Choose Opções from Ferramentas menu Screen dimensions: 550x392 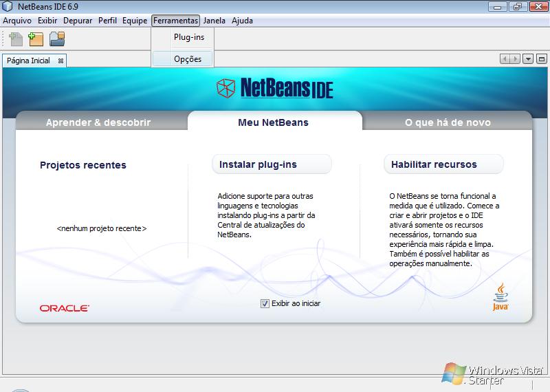point(183,58)
